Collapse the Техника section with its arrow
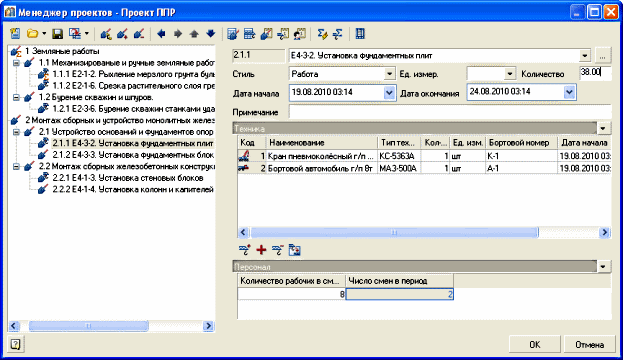Viewport: 623px width, 360px height. coord(603,128)
